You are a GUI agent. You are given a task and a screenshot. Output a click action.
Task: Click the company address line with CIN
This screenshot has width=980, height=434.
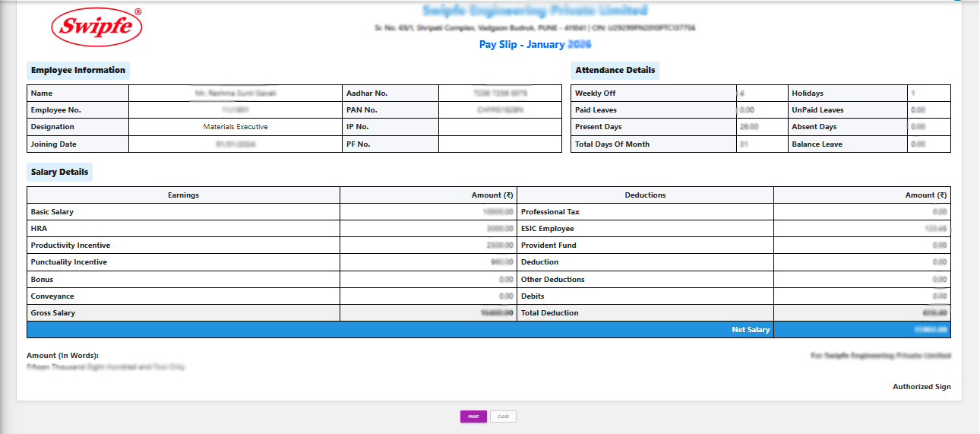[536, 27]
